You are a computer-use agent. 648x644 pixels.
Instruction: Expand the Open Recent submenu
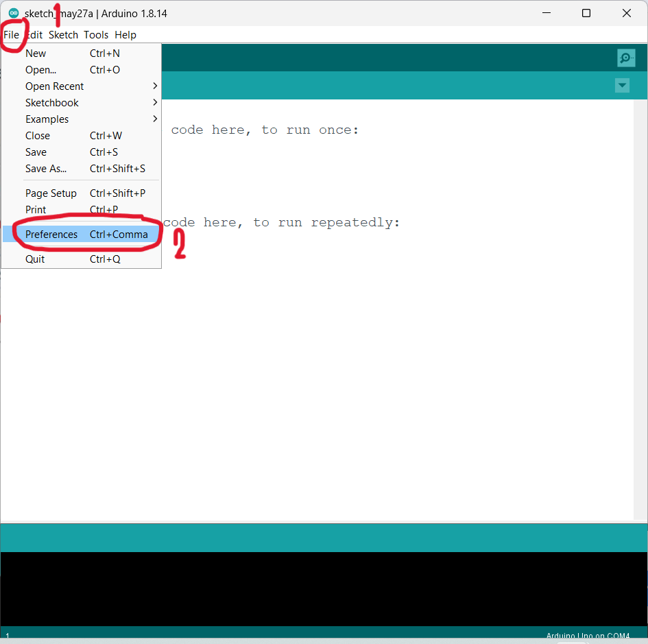click(81, 86)
